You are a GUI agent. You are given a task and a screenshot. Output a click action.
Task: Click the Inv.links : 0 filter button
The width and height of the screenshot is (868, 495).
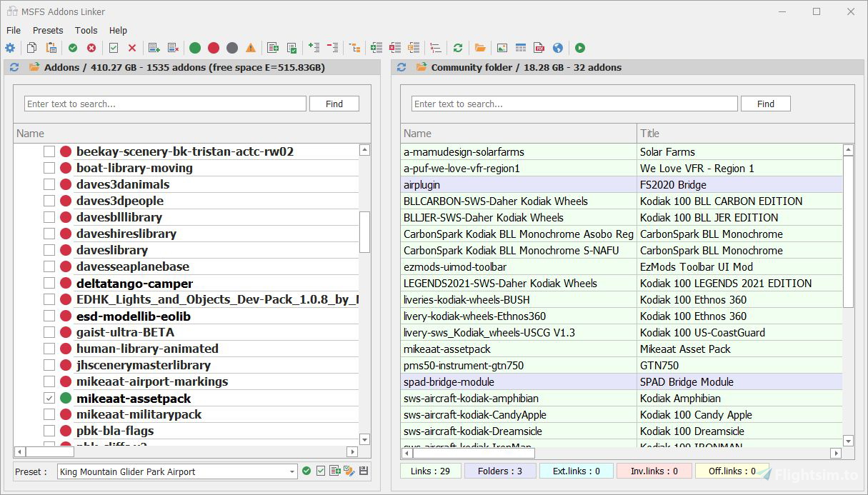coord(654,471)
